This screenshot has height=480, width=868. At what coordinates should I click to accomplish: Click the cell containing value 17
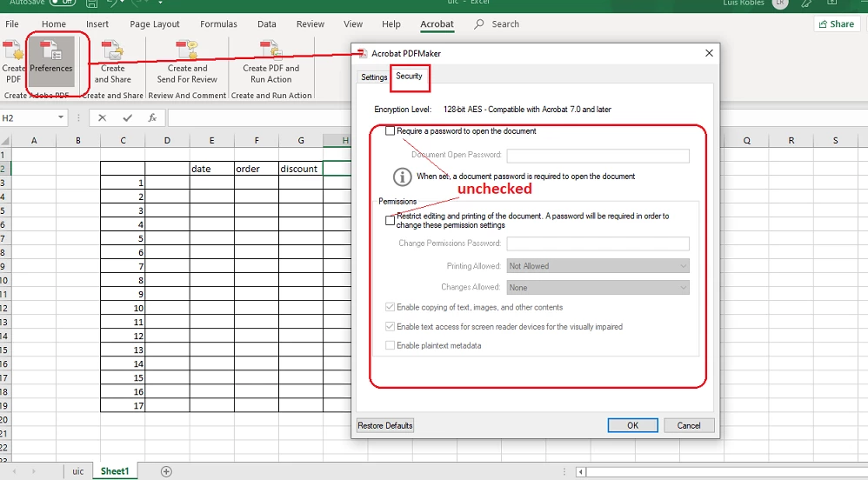point(123,405)
